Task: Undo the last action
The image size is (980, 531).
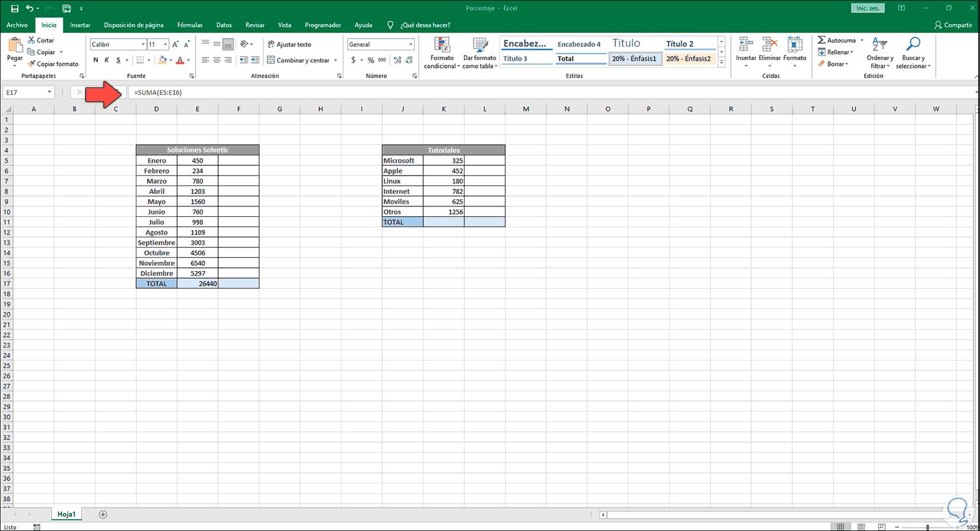Action: pyautogui.click(x=29, y=8)
